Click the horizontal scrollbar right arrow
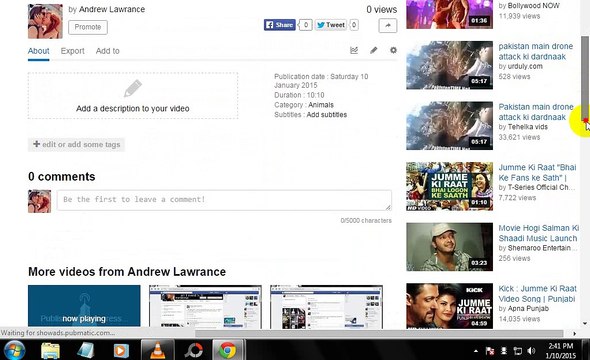The width and height of the screenshot is (590, 360). tap(575, 333)
